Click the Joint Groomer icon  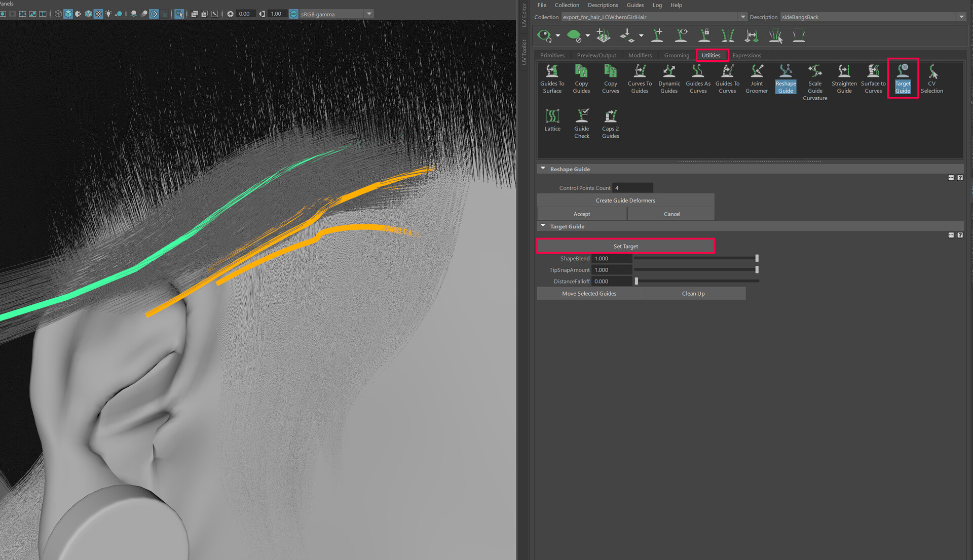point(756,78)
